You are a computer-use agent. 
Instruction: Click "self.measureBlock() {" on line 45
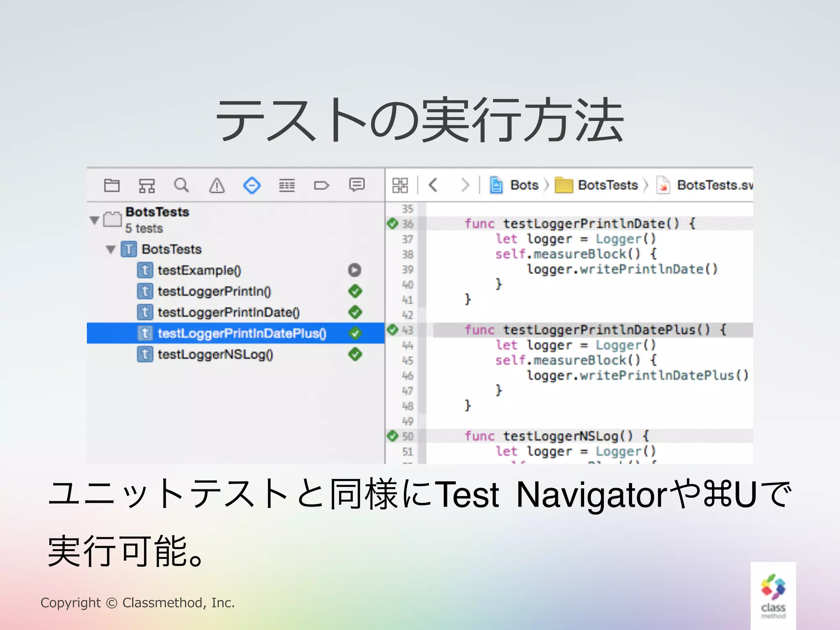(575, 360)
